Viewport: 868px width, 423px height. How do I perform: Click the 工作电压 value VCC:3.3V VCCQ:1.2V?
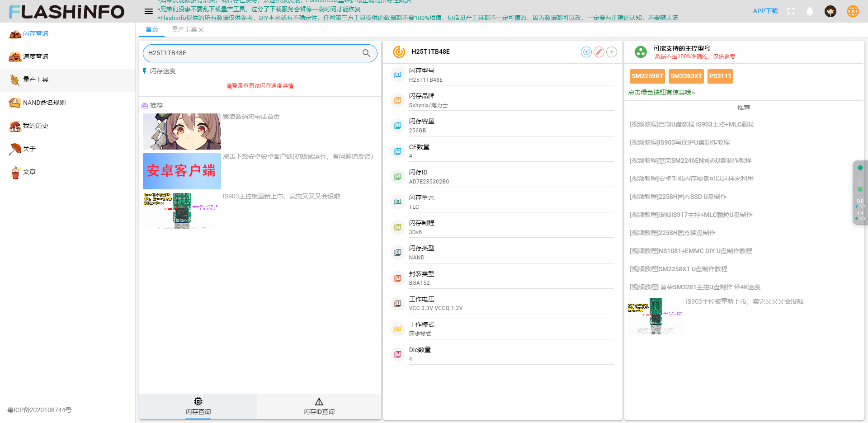coord(436,308)
